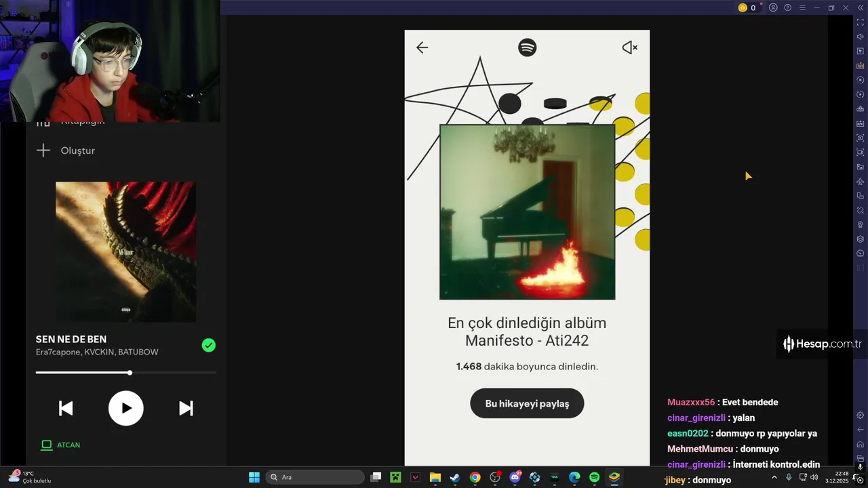Screen dimensions: 868x488
Task: Toggle BlueStacks mouse cursor lock
Action: (860, 52)
